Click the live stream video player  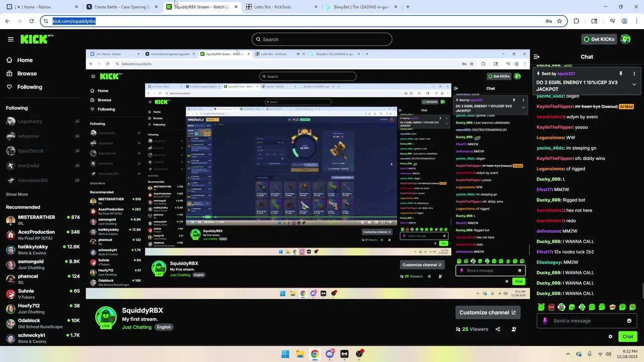(x=307, y=174)
